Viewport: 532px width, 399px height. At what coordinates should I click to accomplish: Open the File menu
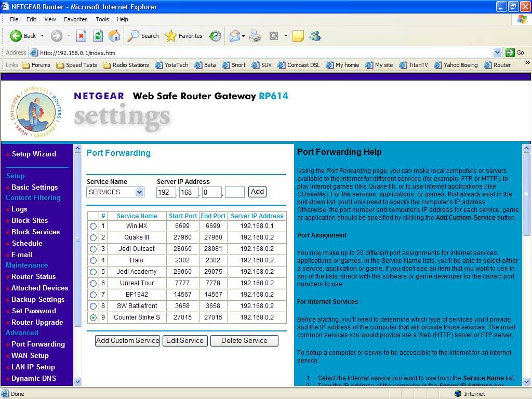[14, 19]
